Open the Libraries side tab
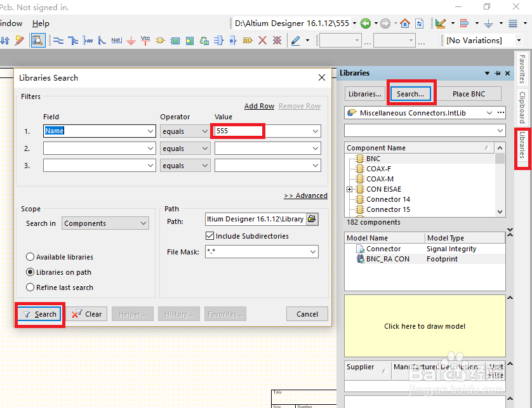The width and height of the screenshot is (532, 408). click(x=522, y=145)
